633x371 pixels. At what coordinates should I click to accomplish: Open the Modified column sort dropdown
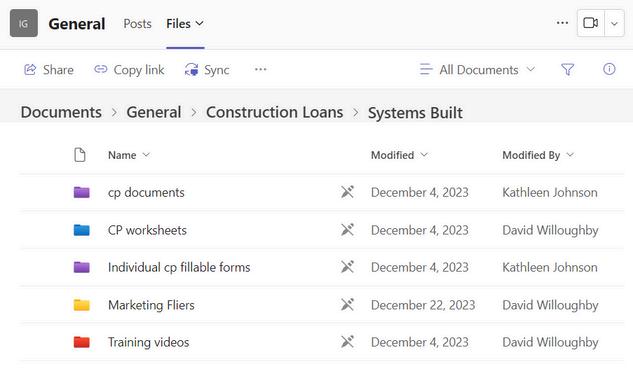click(x=399, y=155)
